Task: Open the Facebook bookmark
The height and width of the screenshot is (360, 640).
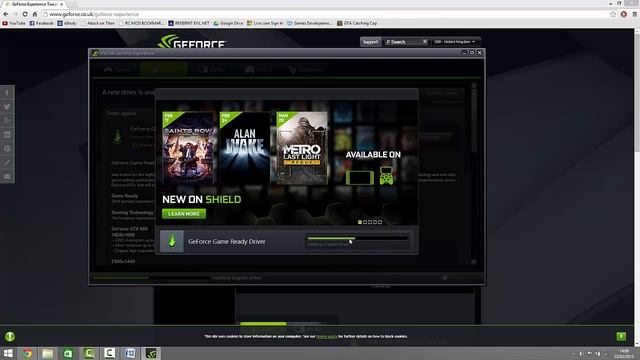Action: coord(41,23)
